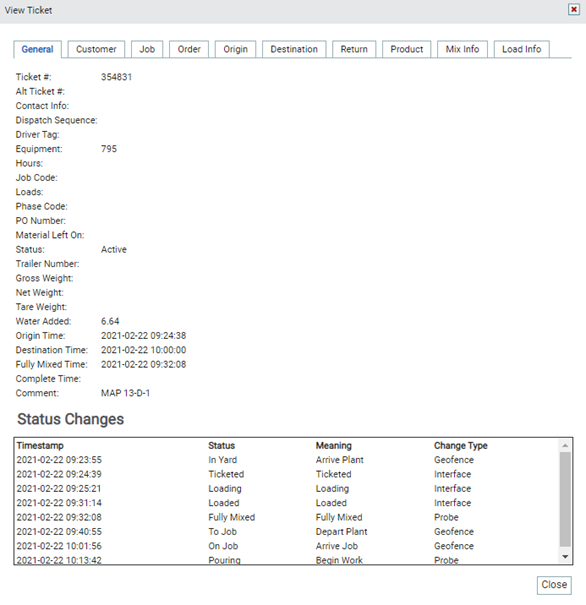Open the Order tab
586x605 pixels.
189,49
